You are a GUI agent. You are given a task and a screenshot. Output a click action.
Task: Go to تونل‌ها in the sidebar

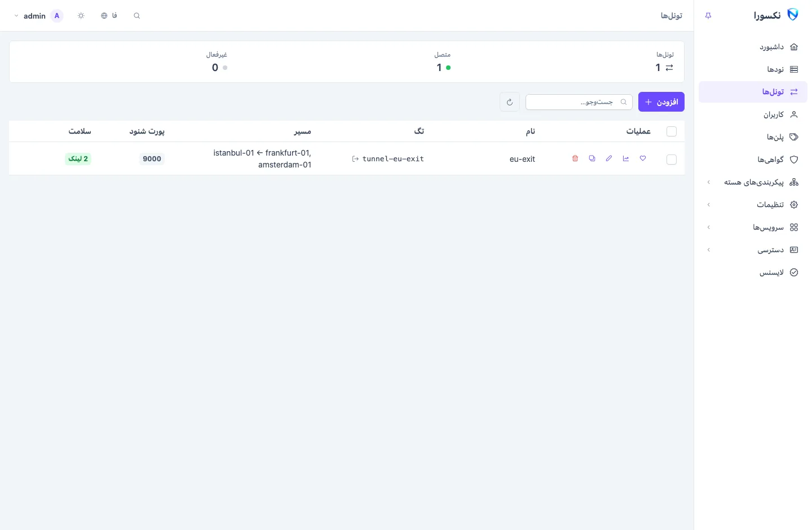[753, 92]
